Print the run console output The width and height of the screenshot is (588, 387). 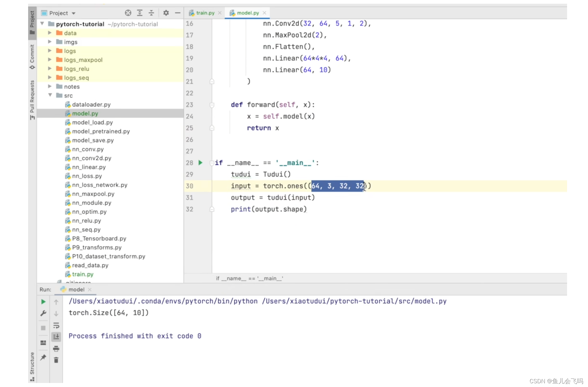(56, 349)
